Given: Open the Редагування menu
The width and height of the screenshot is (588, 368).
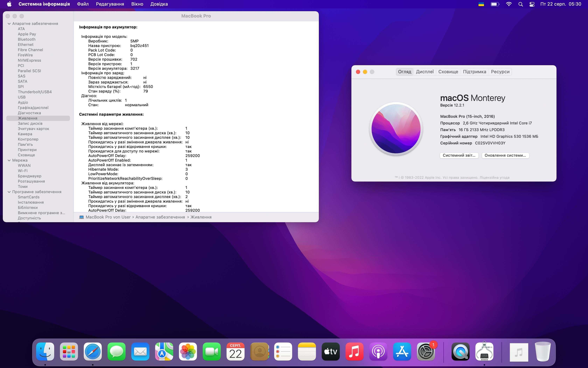Looking at the screenshot, I should [110, 4].
